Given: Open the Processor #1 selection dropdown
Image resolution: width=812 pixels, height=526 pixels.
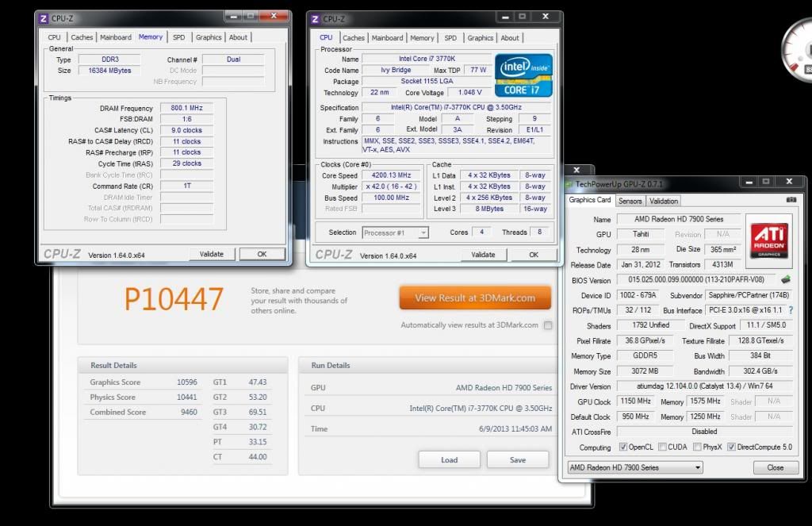Looking at the screenshot, I should pos(423,232).
